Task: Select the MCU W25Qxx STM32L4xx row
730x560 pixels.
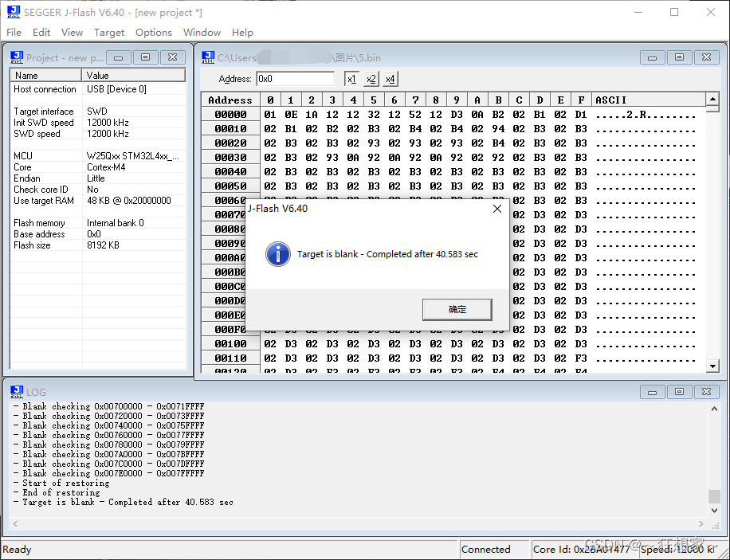Action: pos(98,156)
